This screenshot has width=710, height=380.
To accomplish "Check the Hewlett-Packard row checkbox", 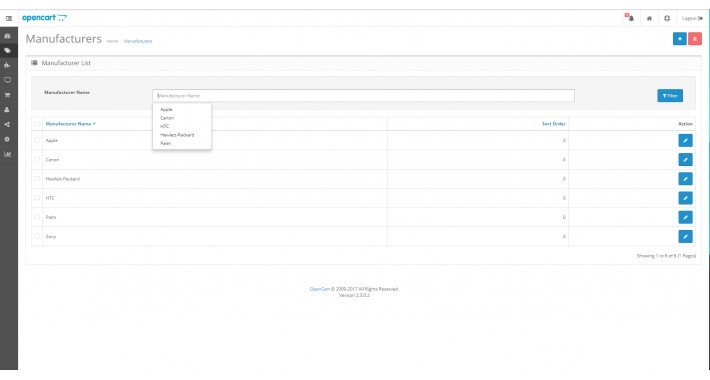I will point(37,178).
